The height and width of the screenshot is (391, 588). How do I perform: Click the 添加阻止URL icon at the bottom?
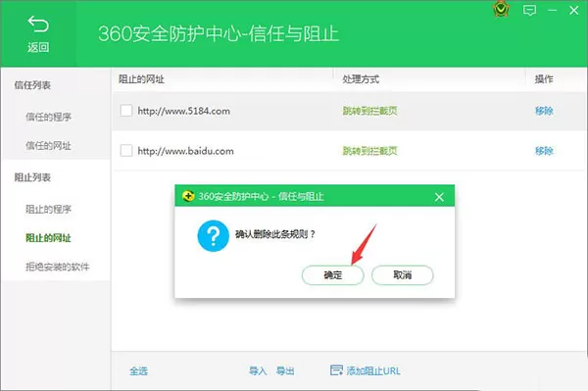click(x=336, y=370)
